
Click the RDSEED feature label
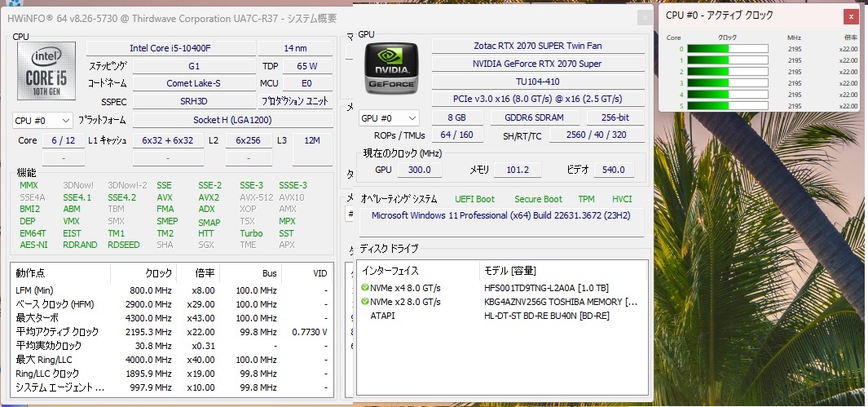point(123,245)
